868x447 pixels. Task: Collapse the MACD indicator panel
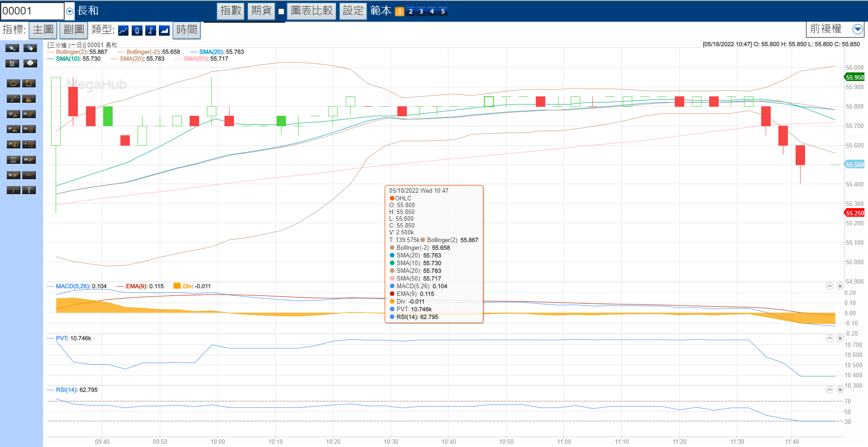point(830,286)
